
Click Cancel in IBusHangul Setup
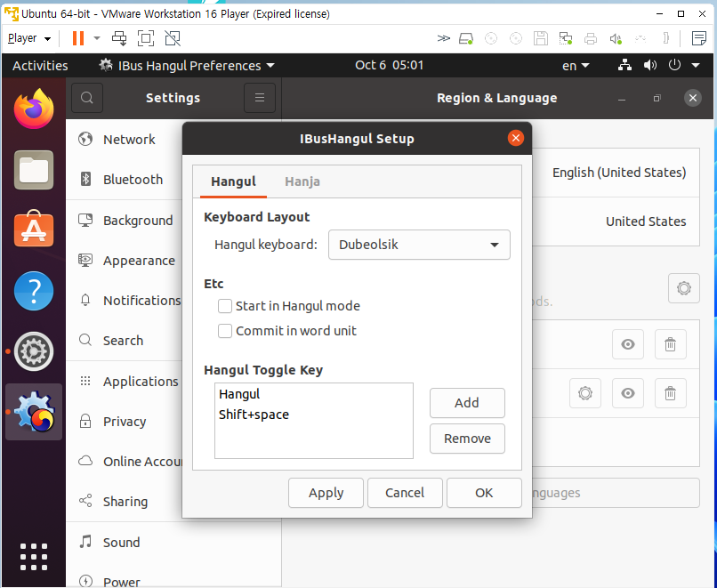point(405,493)
